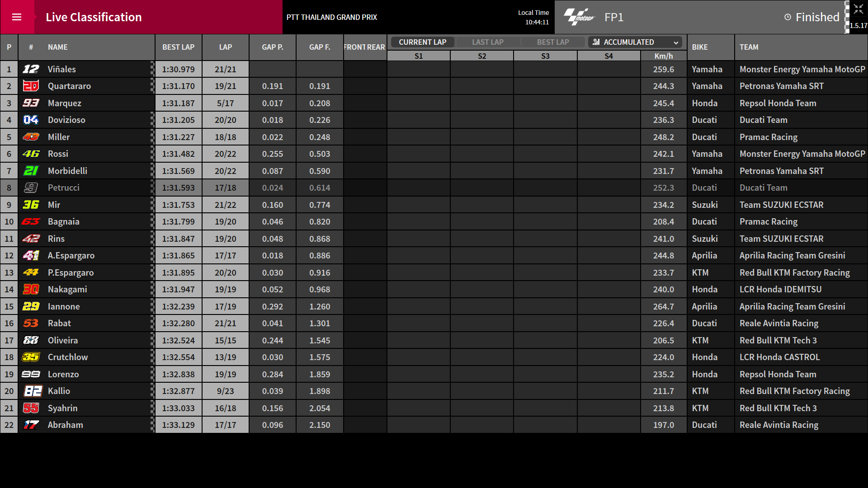Click team name LCR Honda IDEMITSU
Image resolution: width=868 pixels, height=488 pixels.
click(780, 289)
